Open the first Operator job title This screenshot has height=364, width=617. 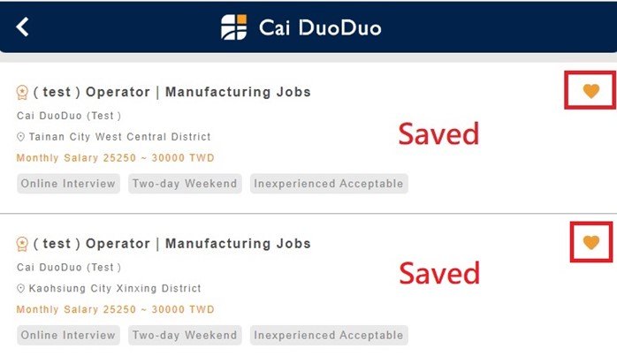click(x=172, y=92)
